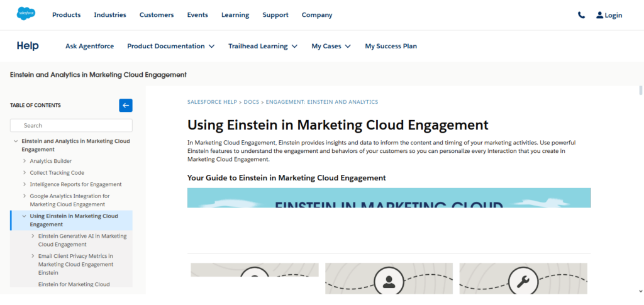
Task: Expand Intelligence Reports for Engagement chevron
Action: point(25,185)
